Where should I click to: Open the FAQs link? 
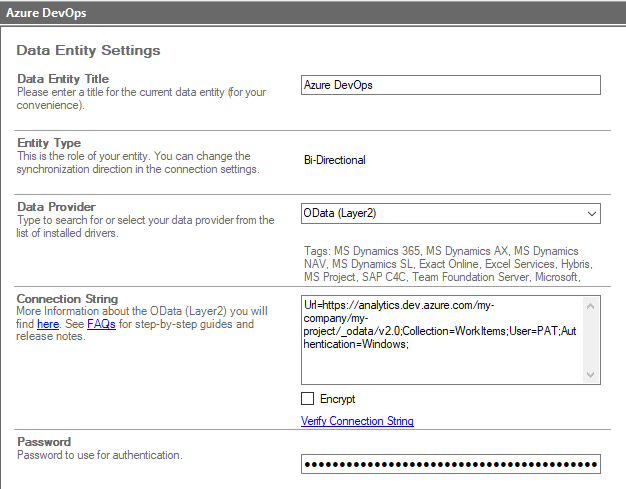point(100,324)
